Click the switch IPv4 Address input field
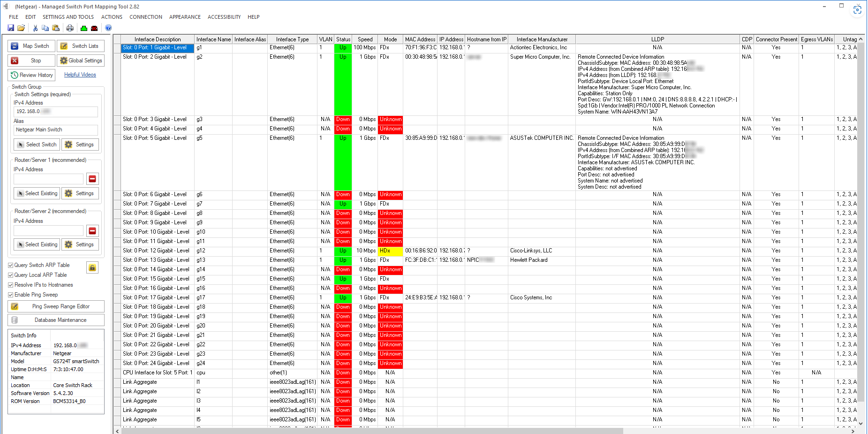The width and height of the screenshot is (868, 434). [56, 111]
